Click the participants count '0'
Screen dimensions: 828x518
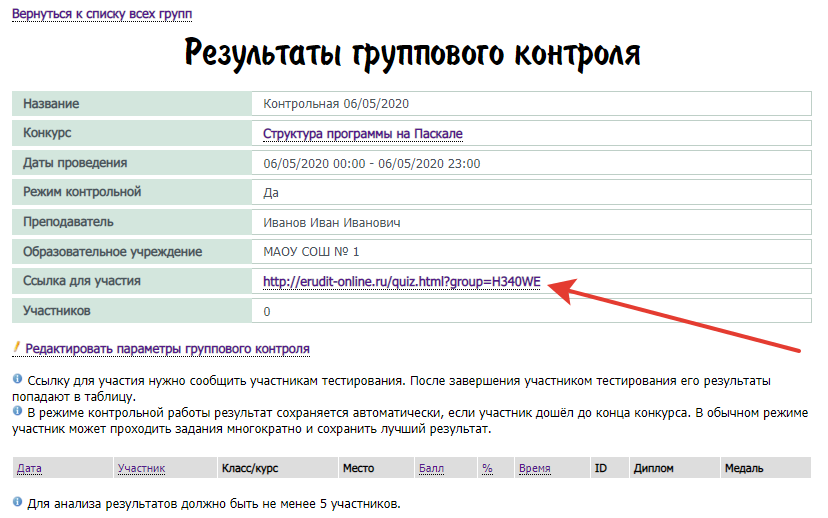click(267, 312)
